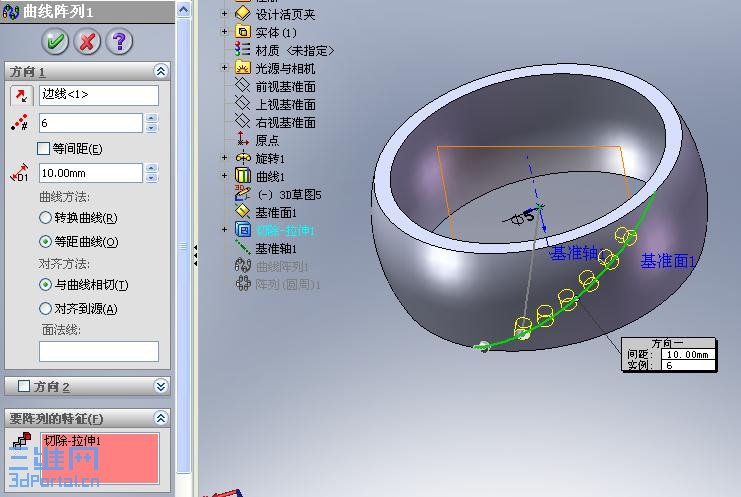Click the 基准面1 label in viewport

tap(668, 261)
